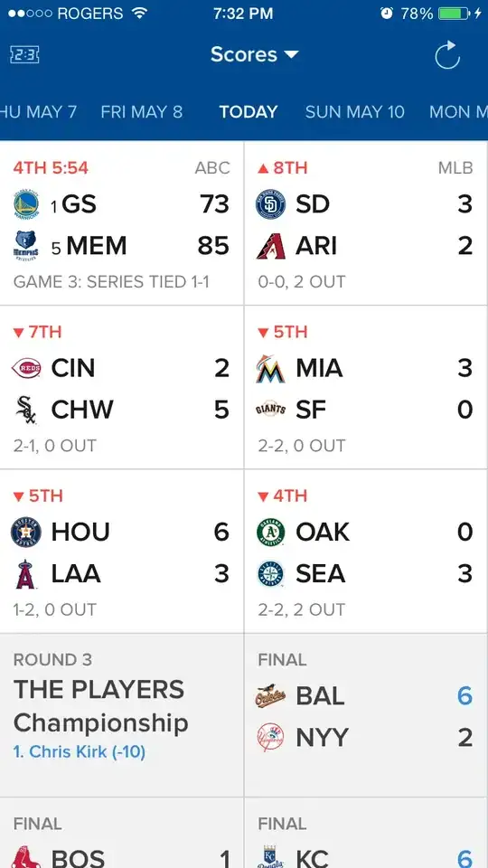This screenshot has height=868, width=488.
Task: Switch to SUN MAY 10 tab
Action: coord(354,112)
